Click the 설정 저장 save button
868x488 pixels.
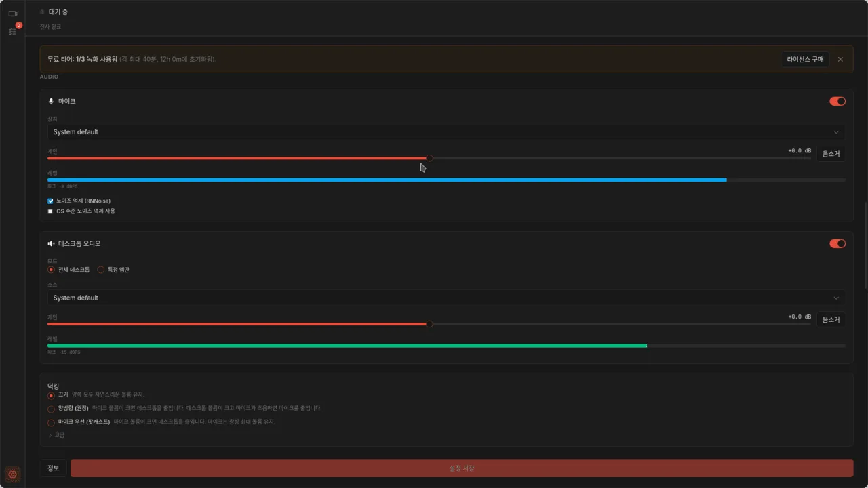coord(462,468)
